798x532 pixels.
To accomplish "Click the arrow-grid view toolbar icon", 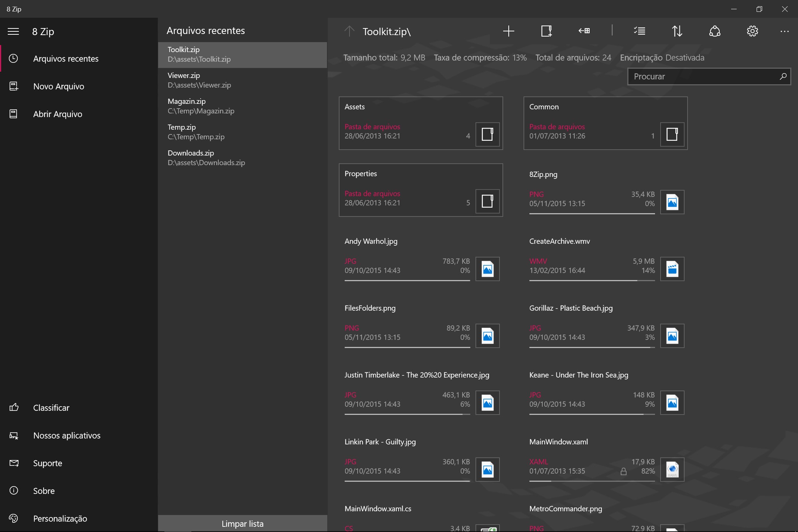I will (x=584, y=31).
